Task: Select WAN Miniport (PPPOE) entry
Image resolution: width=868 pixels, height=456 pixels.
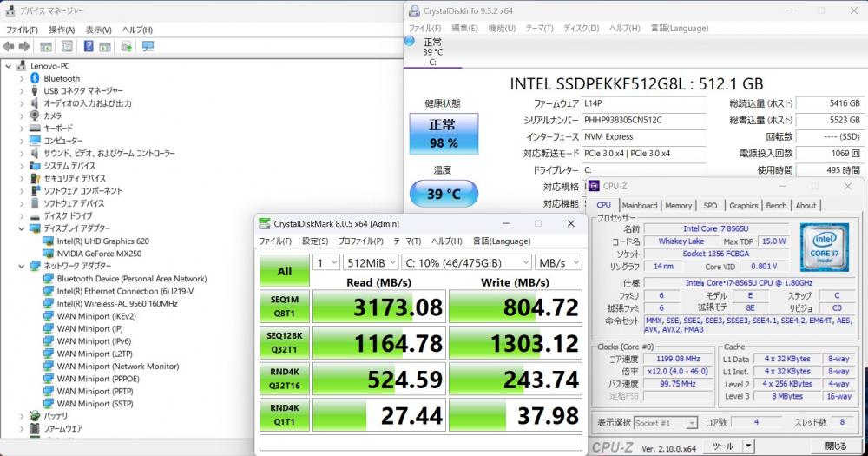Action: coord(98,379)
